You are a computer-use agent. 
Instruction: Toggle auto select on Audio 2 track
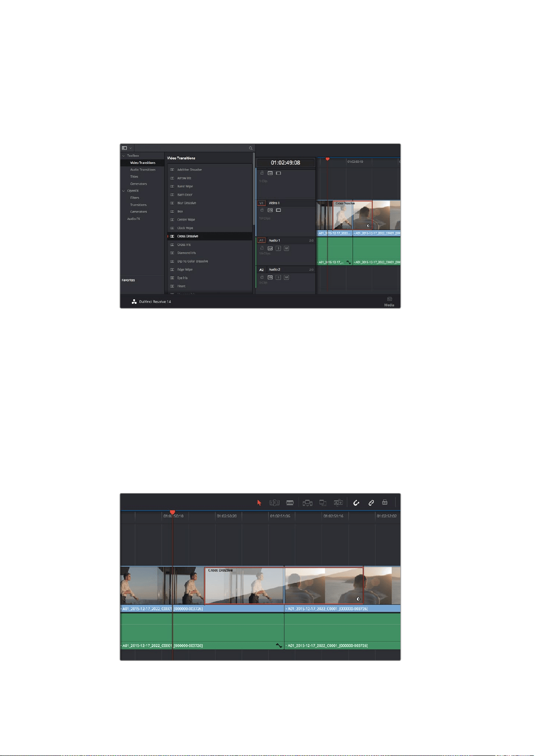[270, 277]
